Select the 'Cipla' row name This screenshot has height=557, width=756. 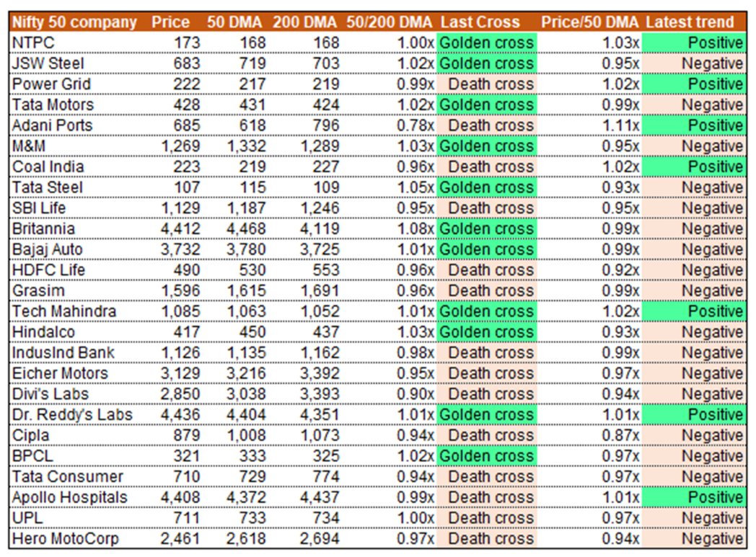click(30, 436)
